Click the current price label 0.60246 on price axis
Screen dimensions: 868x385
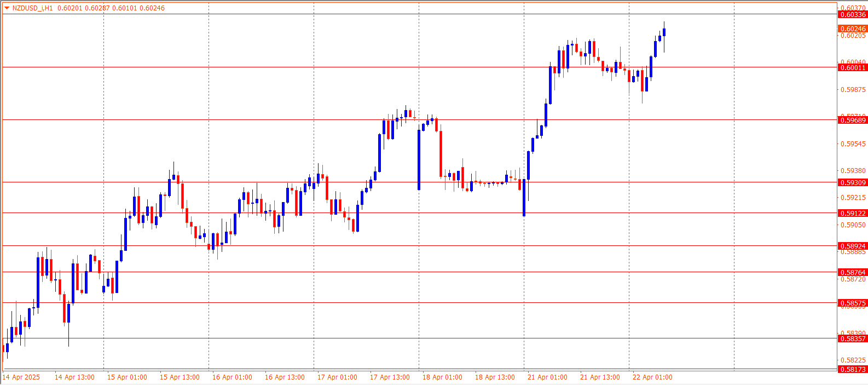[853, 29]
